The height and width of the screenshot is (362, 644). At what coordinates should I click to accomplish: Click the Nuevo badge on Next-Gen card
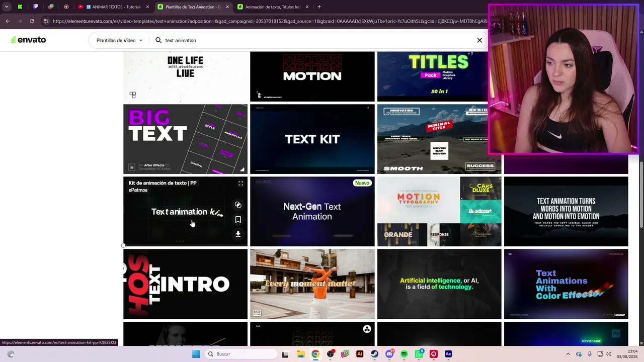[362, 183]
